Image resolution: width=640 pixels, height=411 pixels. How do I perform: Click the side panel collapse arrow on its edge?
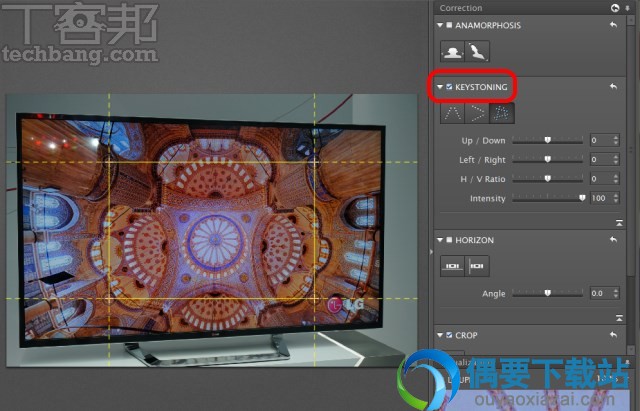click(431, 252)
